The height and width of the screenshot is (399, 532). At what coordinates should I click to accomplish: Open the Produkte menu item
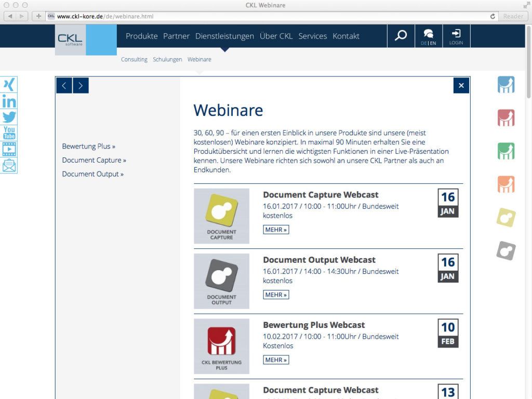coord(141,36)
